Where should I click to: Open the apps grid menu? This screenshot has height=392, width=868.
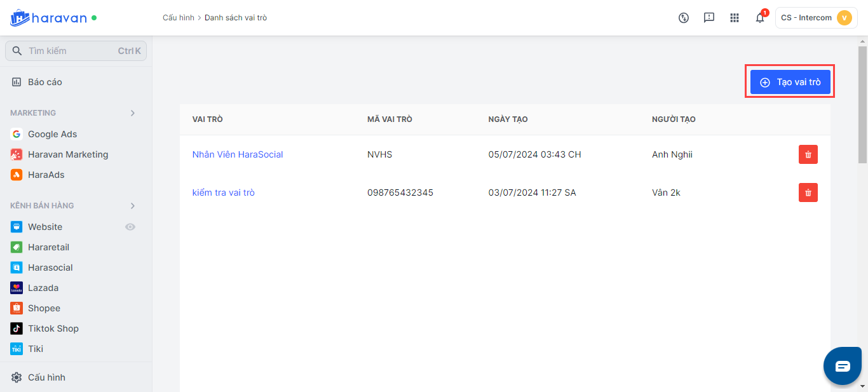click(735, 18)
